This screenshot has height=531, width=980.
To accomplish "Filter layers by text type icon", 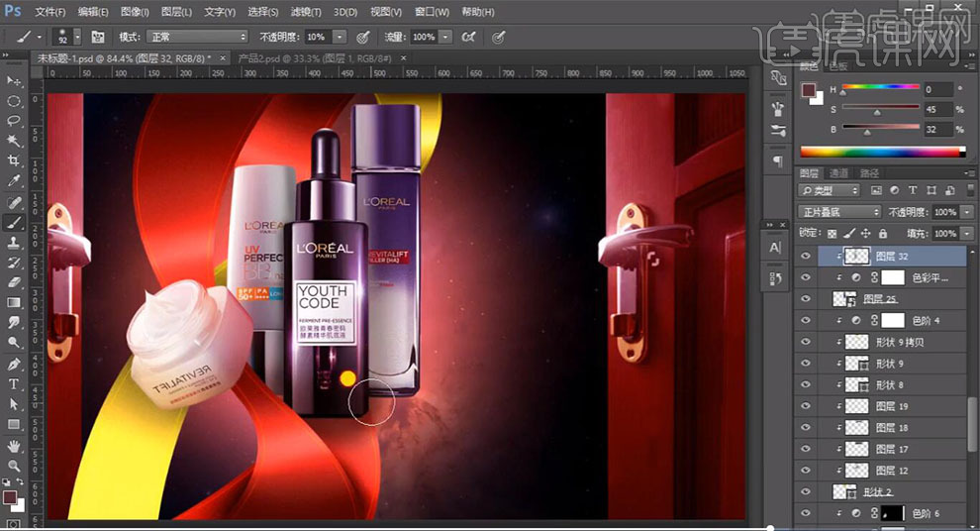I will 913,190.
